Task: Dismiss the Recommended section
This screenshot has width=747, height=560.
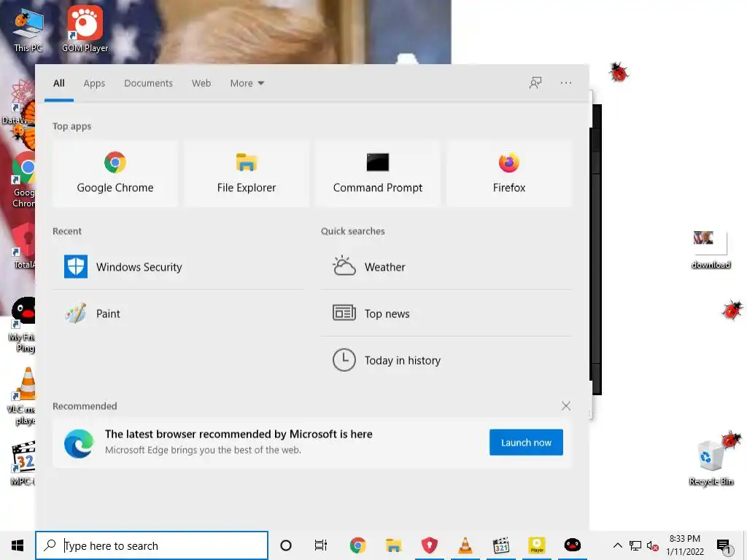Action: (x=566, y=405)
